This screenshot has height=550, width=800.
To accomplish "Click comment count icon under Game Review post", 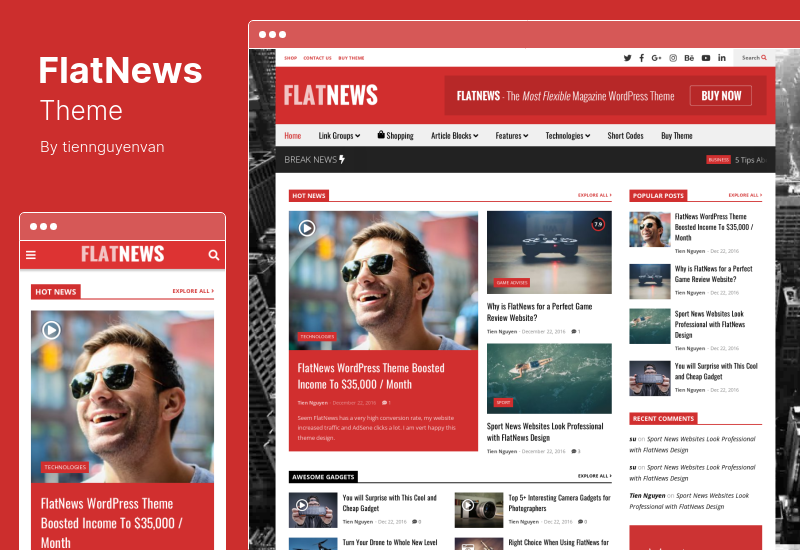I will tap(576, 332).
